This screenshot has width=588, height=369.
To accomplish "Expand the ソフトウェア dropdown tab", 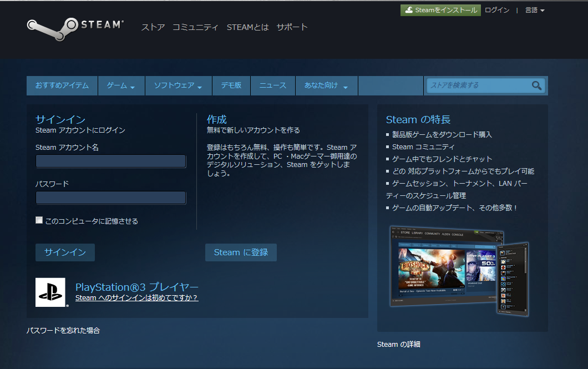I will click(178, 85).
